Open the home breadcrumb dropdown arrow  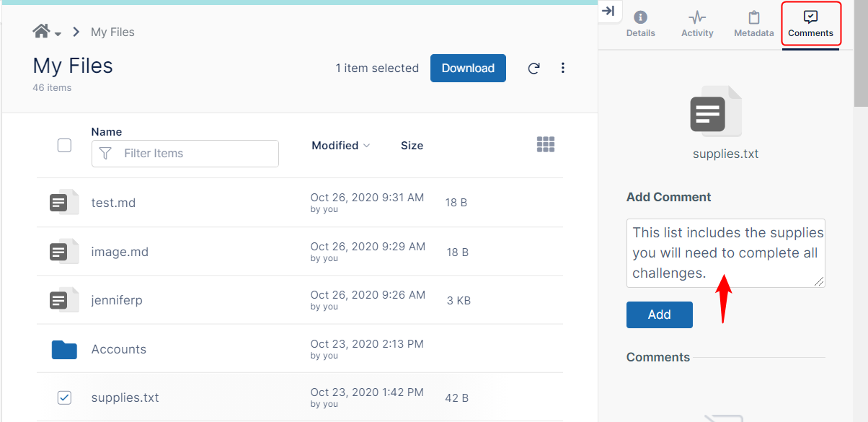[58, 34]
